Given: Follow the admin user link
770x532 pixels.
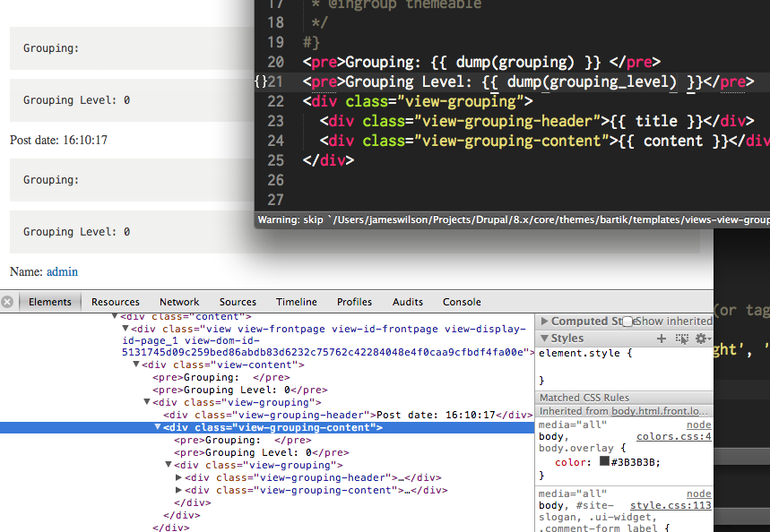Looking at the screenshot, I should 62,272.
